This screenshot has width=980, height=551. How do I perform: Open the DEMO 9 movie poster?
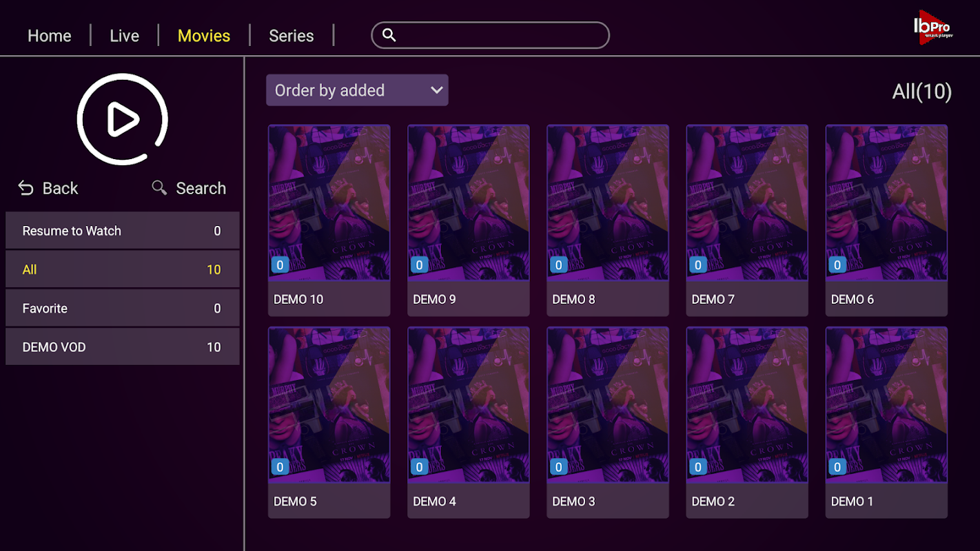click(x=469, y=202)
